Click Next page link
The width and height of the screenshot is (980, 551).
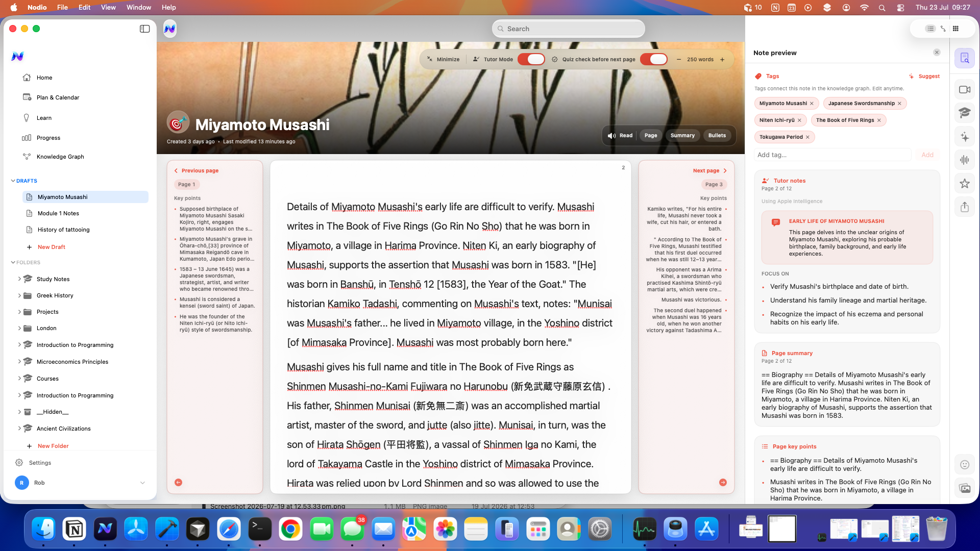coord(709,170)
